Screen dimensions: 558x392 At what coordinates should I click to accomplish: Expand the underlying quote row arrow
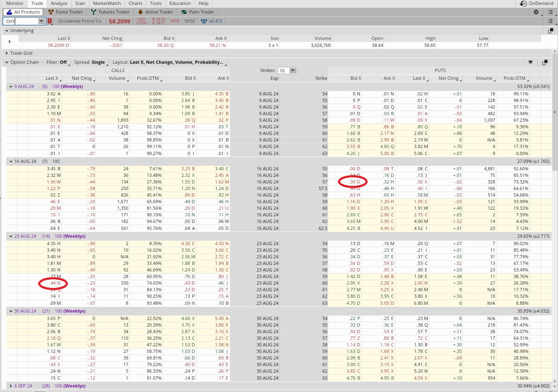coord(9,42)
